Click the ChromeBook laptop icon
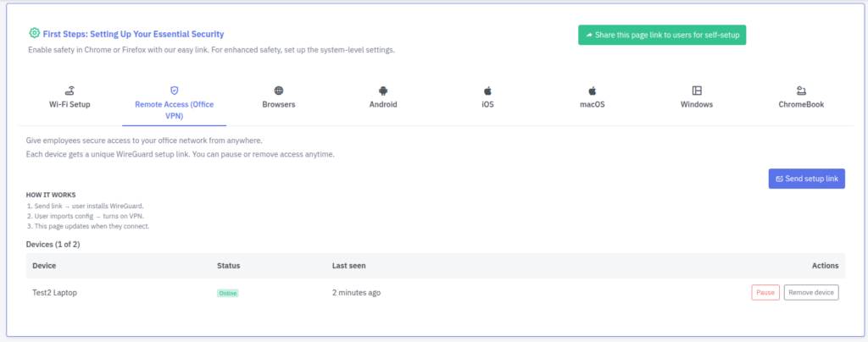 pyautogui.click(x=801, y=90)
